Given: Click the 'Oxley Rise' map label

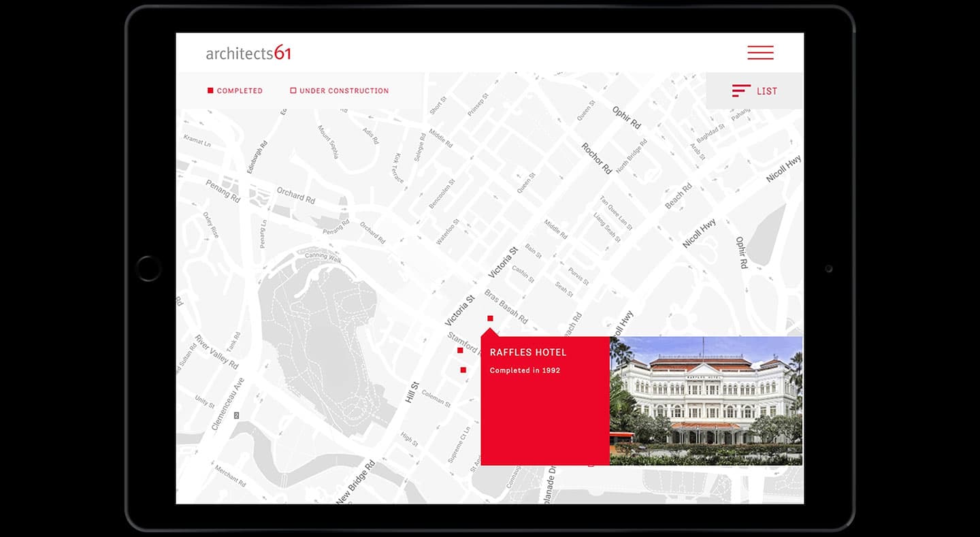Looking at the screenshot, I should [x=211, y=225].
